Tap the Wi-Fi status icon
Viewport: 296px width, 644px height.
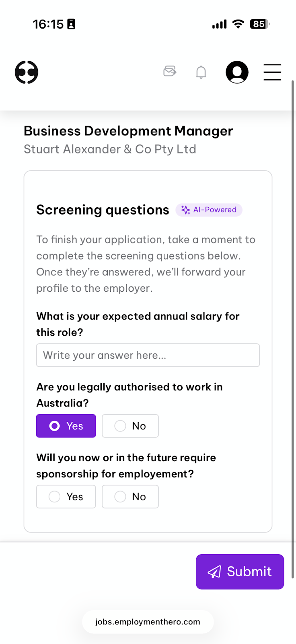[238, 24]
